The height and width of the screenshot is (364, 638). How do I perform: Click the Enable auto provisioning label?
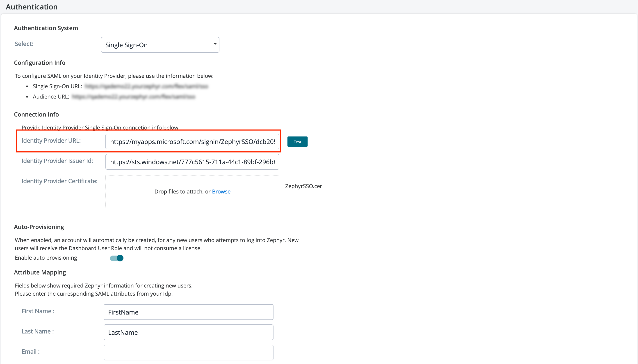46,258
